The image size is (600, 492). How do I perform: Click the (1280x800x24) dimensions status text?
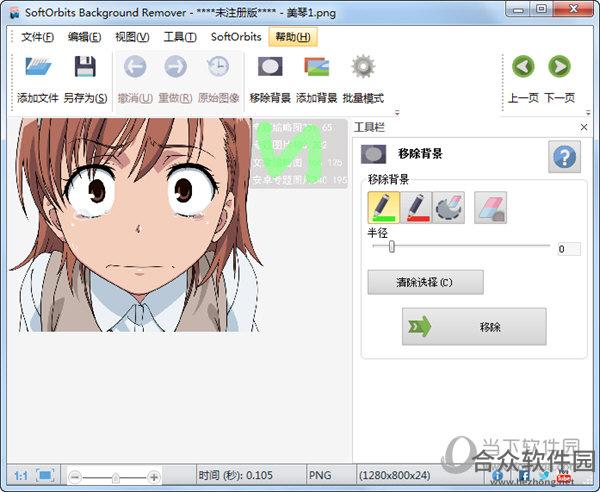[395, 476]
